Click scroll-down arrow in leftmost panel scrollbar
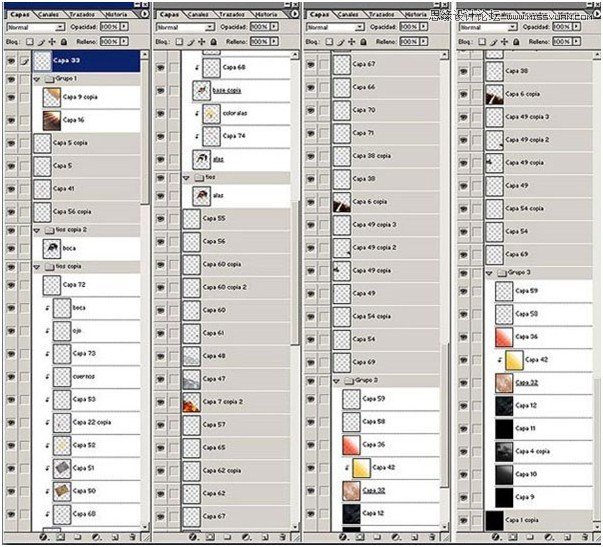Screen dimensions: 603x547 (145, 527)
